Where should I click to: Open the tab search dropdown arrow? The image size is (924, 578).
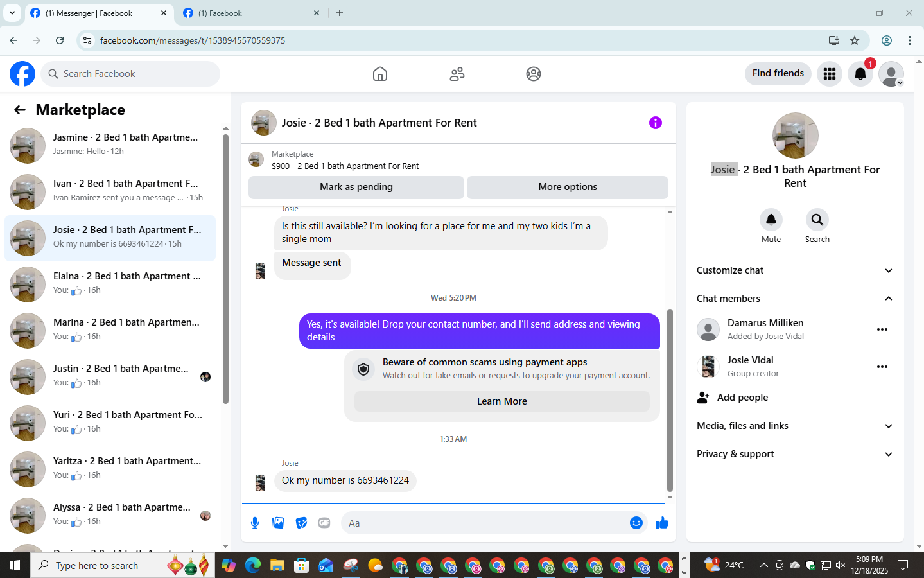click(x=12, y=13)
